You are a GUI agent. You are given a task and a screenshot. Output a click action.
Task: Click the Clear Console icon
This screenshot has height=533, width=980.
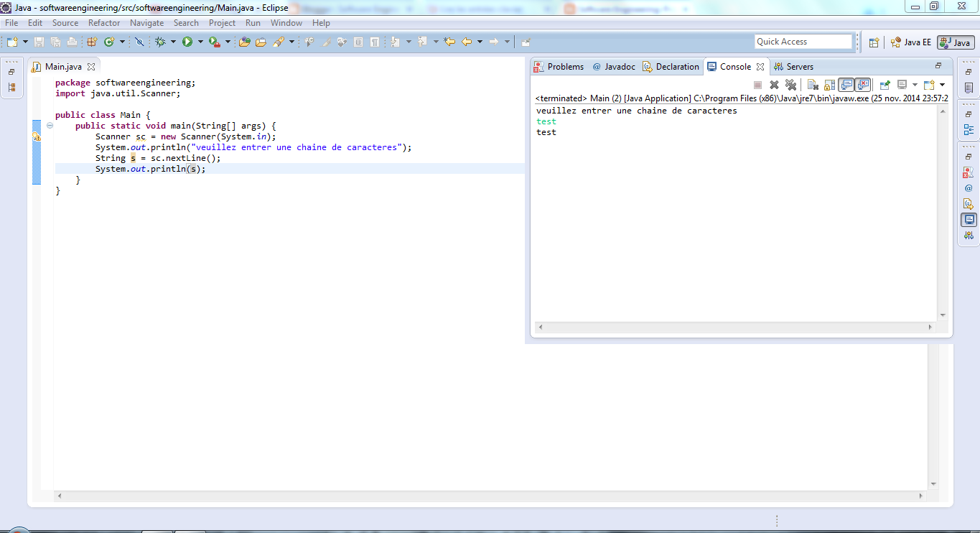click(812, 84)
